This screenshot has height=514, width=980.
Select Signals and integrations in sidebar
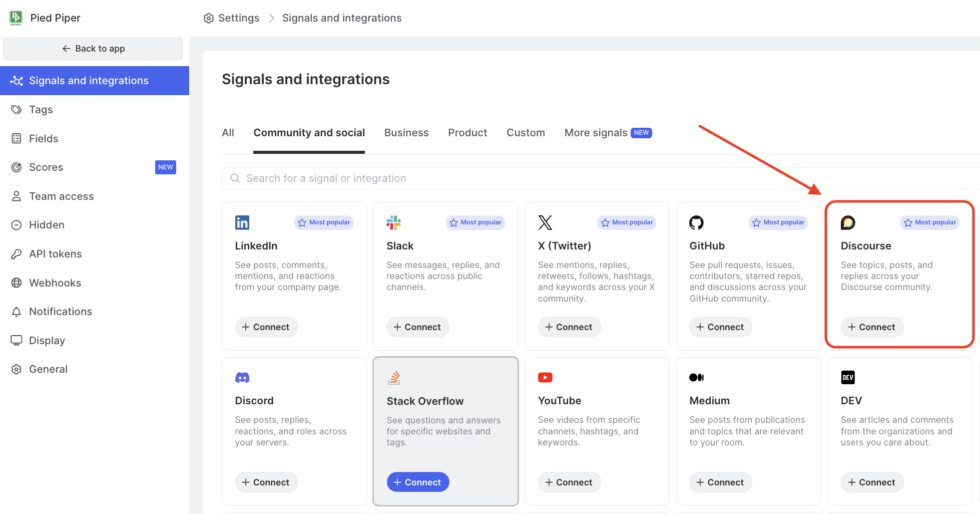pos(95,81)
